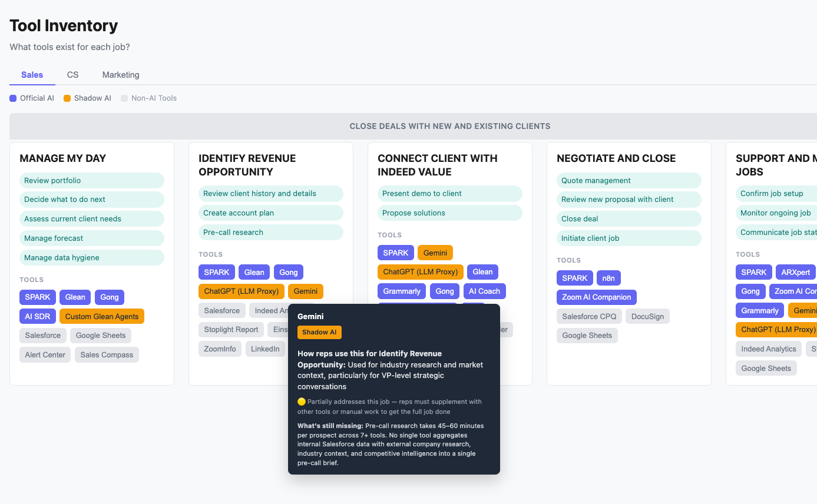
Task: Click Grammarly chip under Connect Client column
Action: click(x=402, y=291)
